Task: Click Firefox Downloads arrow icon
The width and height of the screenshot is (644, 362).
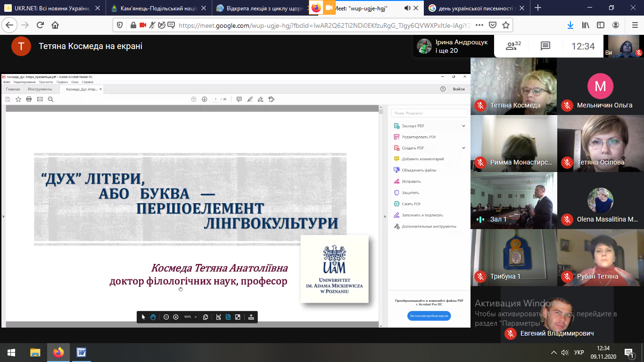Action: tap(570, 25)
